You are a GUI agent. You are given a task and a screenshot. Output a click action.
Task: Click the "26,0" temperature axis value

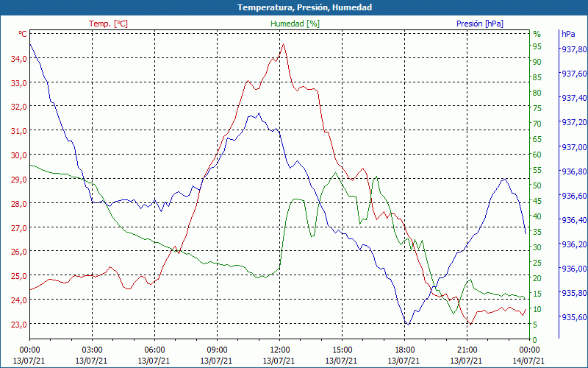(19, 252)
